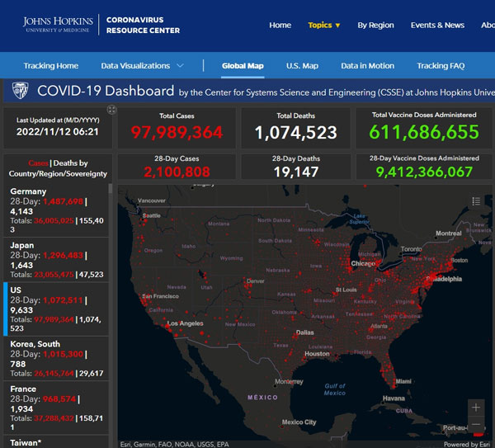Zoom in on the map
This screenshot has width=495, height=448.
(x=475, y=408)
